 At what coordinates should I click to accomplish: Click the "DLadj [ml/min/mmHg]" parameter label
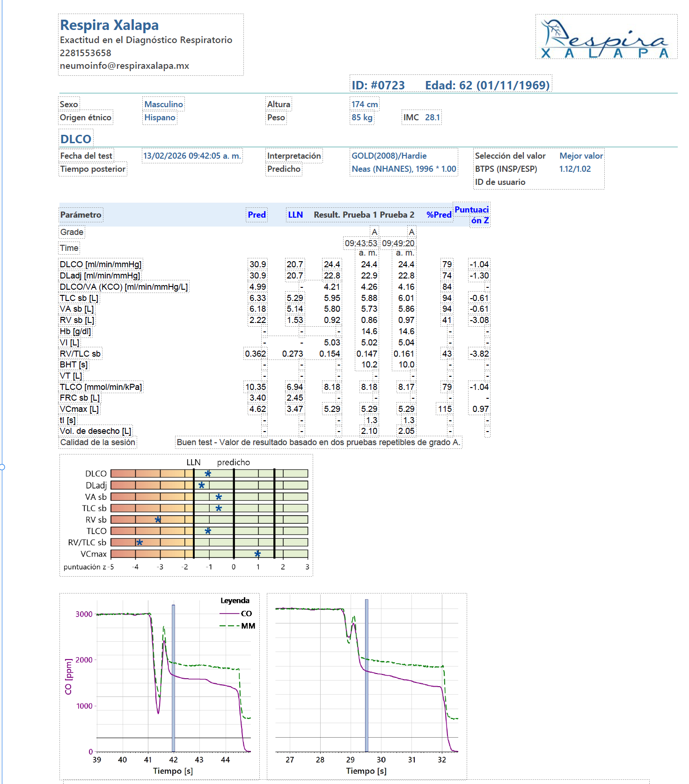click(x=100, y=276)
